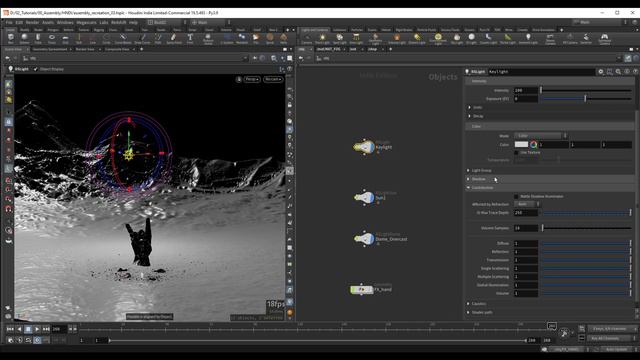Screen dimensions: 640x360
Task: Click the play forward button
Action: click(37, 329)
